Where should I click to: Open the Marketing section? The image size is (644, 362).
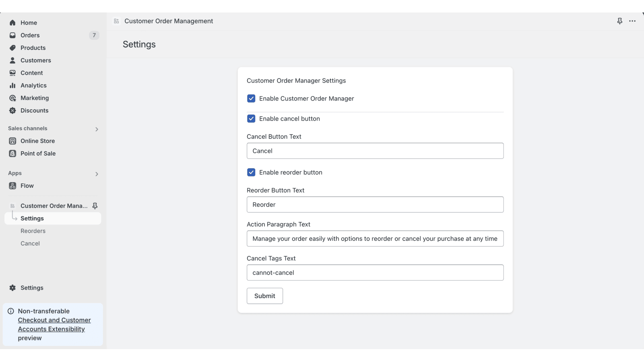[x=34, y=98]
